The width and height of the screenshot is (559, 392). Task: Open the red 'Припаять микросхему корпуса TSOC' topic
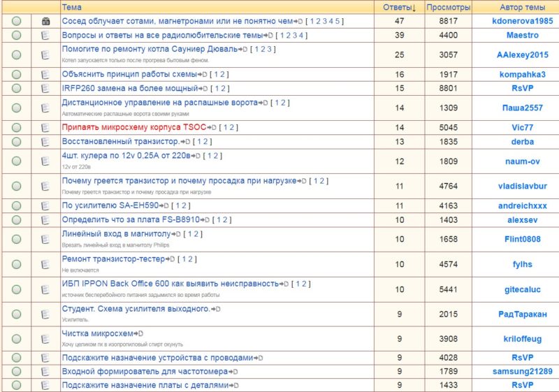(134, 127)
